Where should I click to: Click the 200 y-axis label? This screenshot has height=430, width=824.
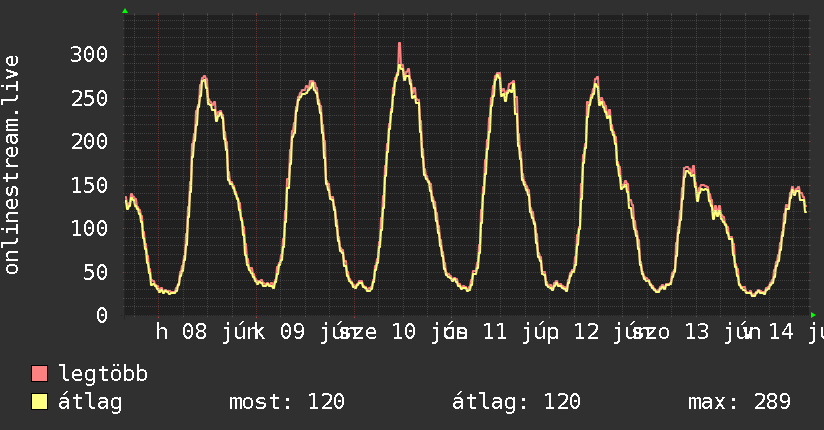click(x=89, y=141)
